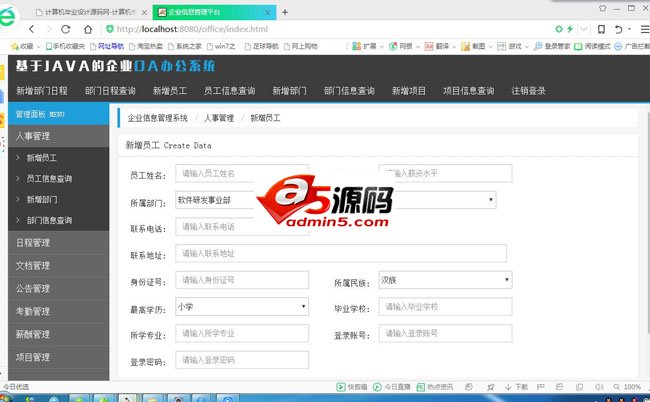
Task: Focus the 联系地址 input field
Action: (x=341, y=253)
